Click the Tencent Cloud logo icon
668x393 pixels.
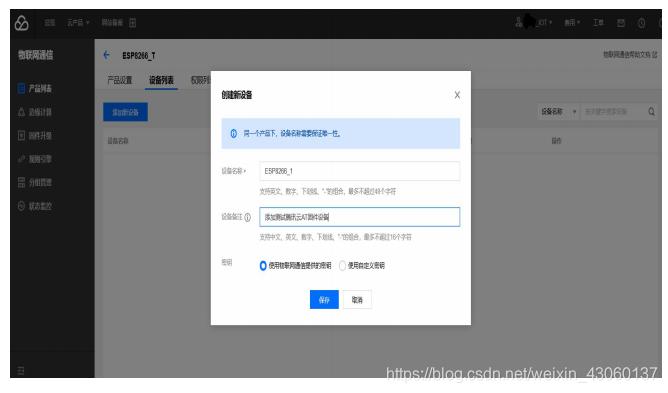tap(21, 23)
